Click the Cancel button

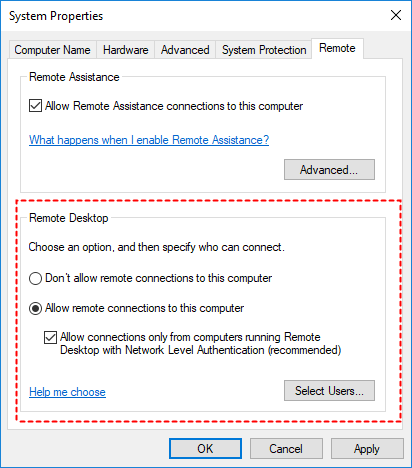coord(286,449)
